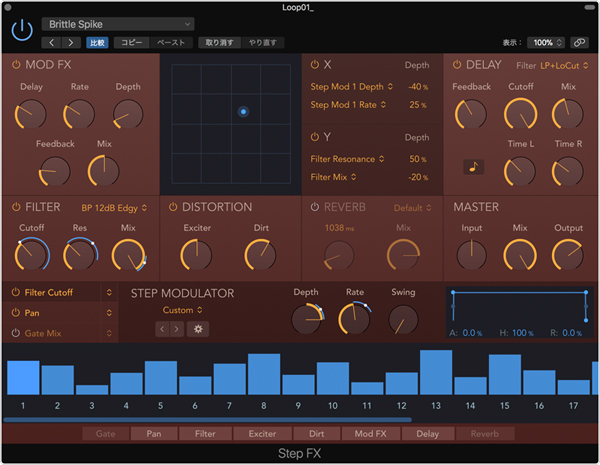600x465 pixels.
Task: Select the Exciter tab
Action: point(262,434)
